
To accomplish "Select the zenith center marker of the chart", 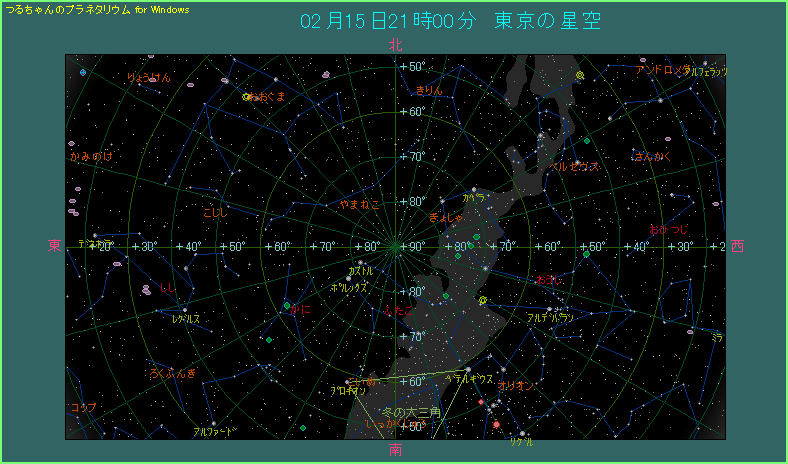I will coord(396,246).
